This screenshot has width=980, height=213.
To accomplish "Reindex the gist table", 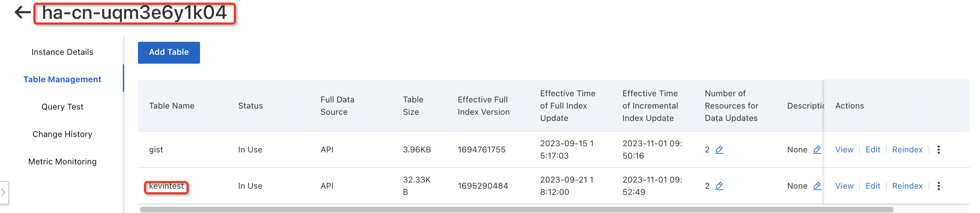I will 907,150.
